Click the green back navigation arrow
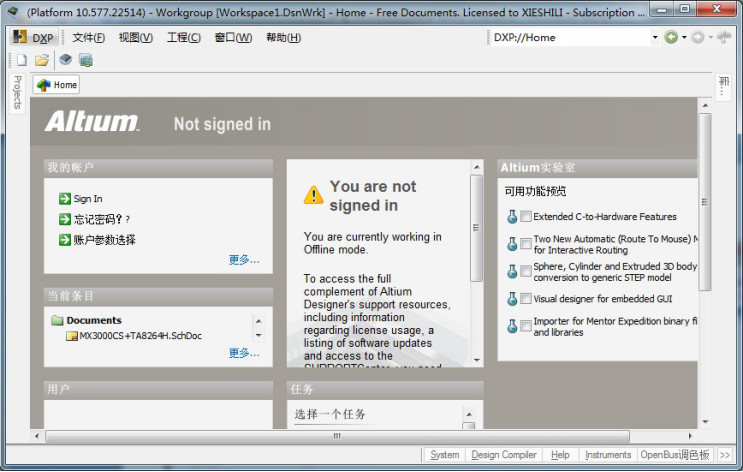 click(x=671, y=37)
